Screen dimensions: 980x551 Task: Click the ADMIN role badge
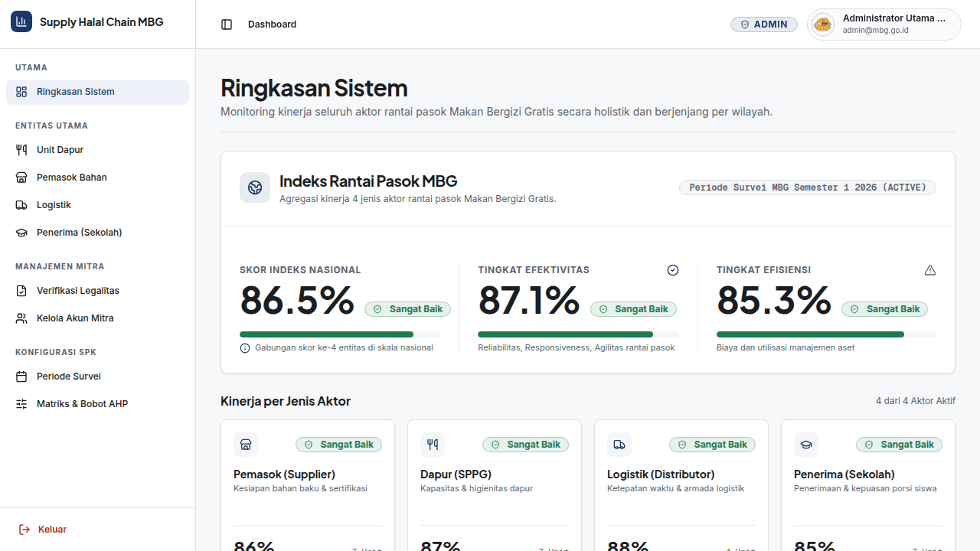click(x=764, y=24)
